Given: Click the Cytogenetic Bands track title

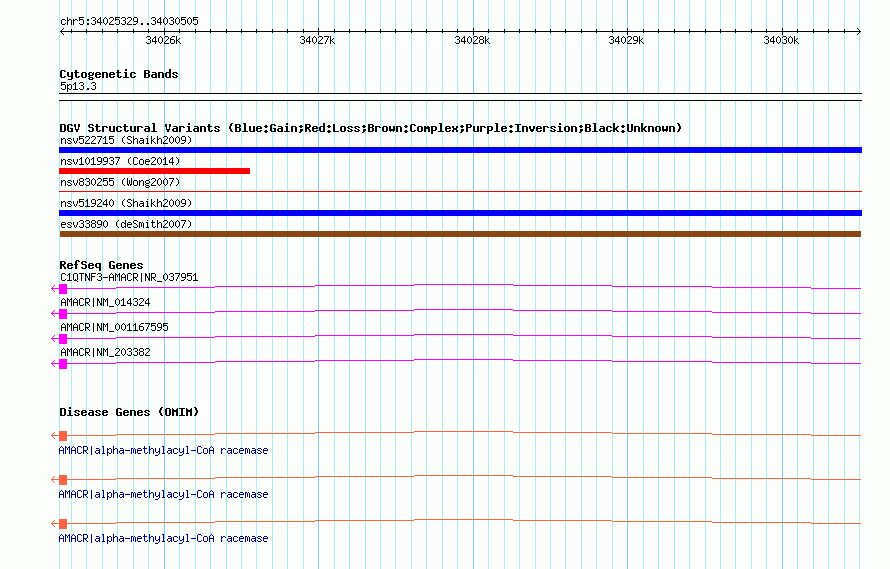Looking at the screenshot, I should (x=119, y=74).
